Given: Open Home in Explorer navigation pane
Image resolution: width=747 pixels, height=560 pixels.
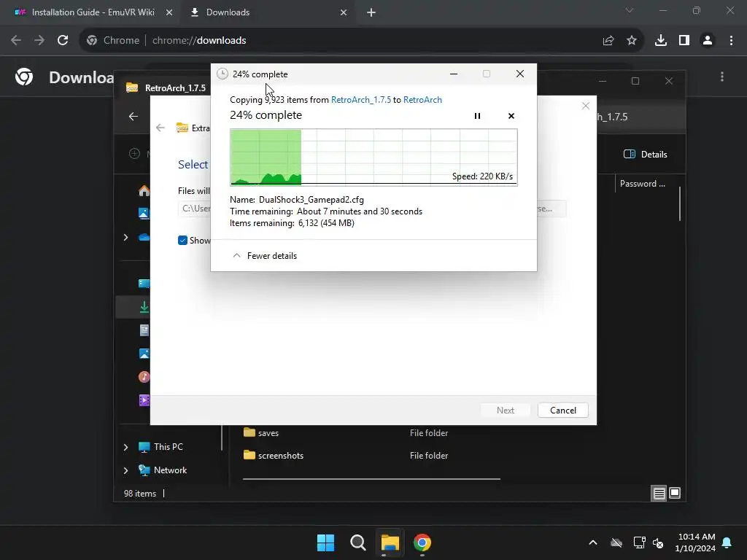Looking at the screenshot, I should pos(144,190).
